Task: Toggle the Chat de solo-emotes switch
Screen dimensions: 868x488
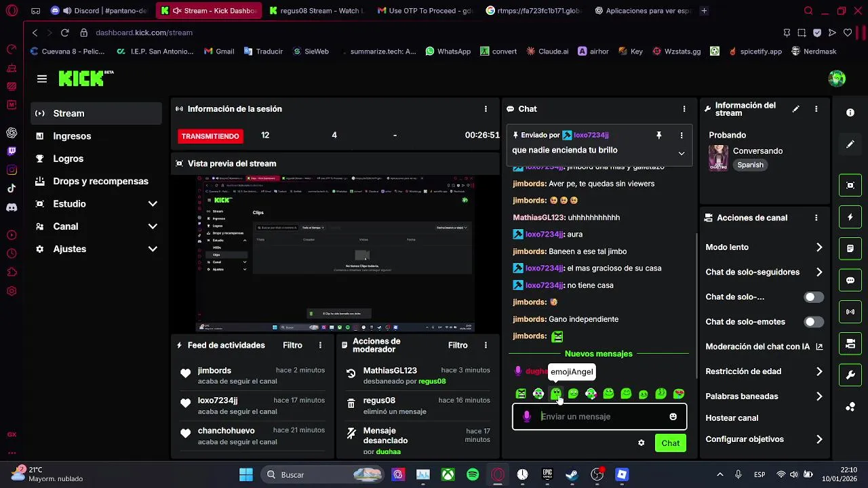Action: [x=814, y=322]
